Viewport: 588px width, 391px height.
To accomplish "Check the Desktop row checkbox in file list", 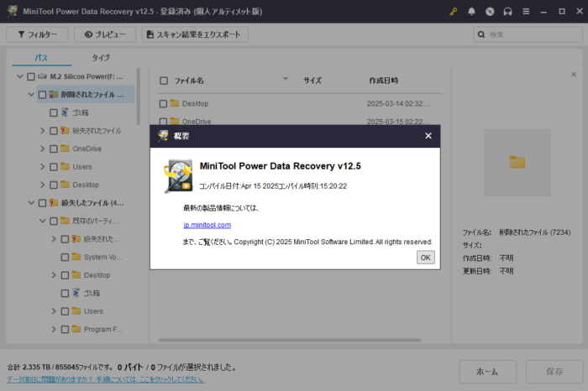I will [163, 104].
